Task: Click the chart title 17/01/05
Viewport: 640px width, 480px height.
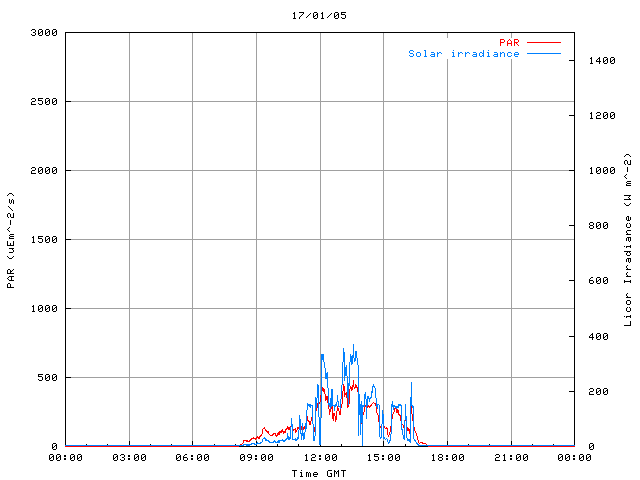Action: tap(319, 16)
